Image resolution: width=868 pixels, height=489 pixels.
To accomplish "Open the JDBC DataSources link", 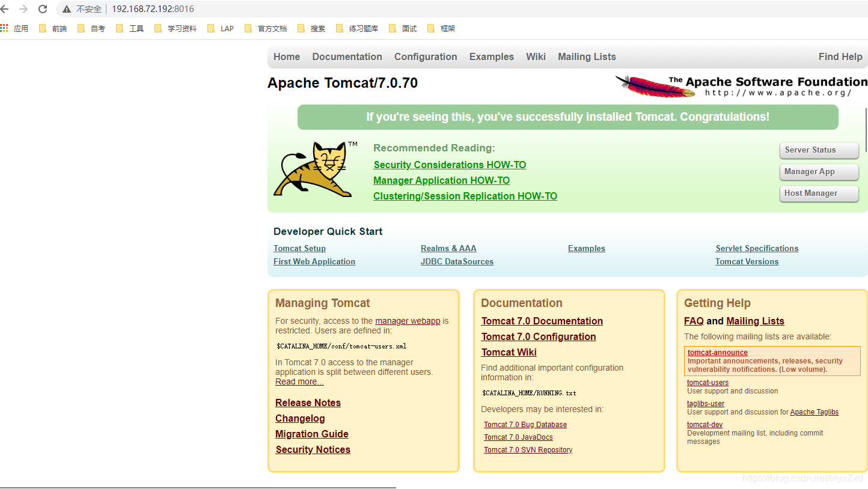I will (457, 262).
